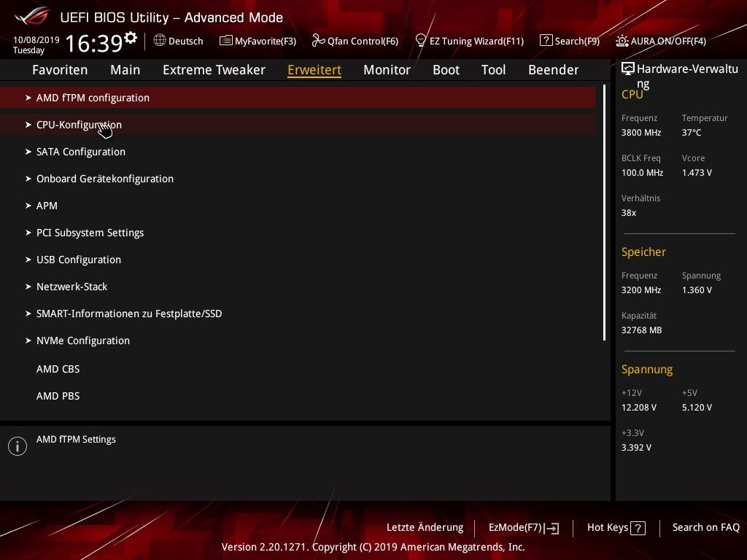
Task: Open SMART-Informationen zu Festplatte/SSD entry
Action: (298, 314)
